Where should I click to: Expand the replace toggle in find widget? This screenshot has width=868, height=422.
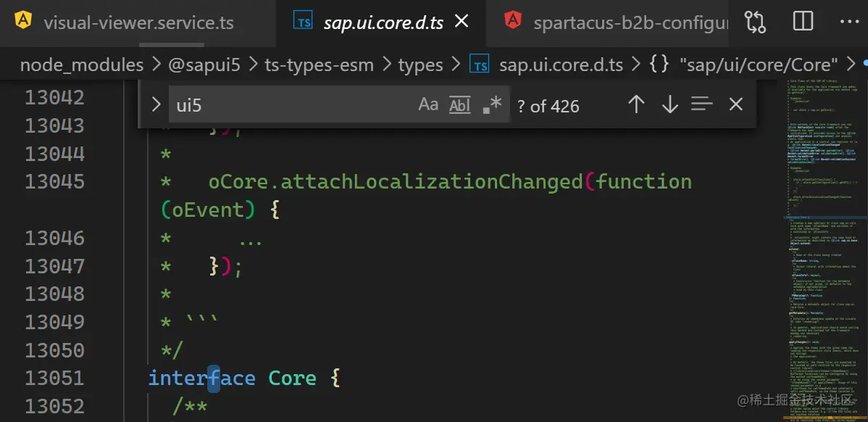tap(156, 104)
